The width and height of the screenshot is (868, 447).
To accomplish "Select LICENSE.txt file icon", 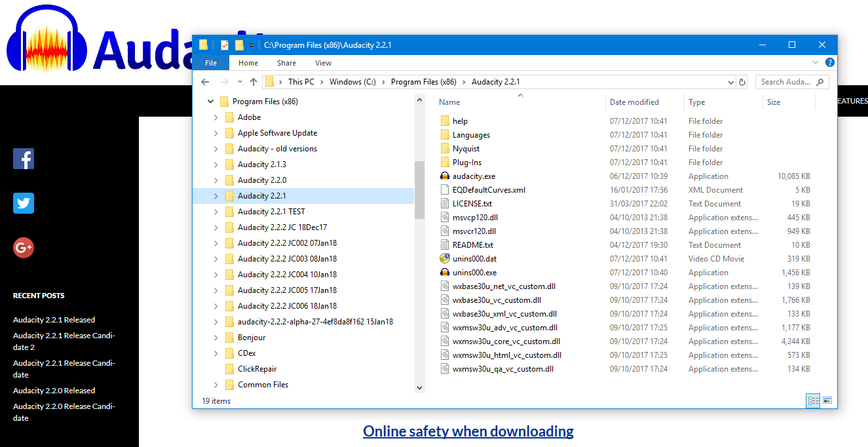I will coord(445,204).
